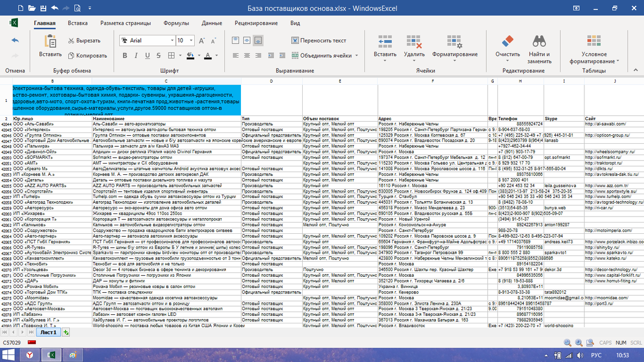644x362 pixels.
Task: Apply the font color A button
Action: pyautogui.click(x=208, y=55)
